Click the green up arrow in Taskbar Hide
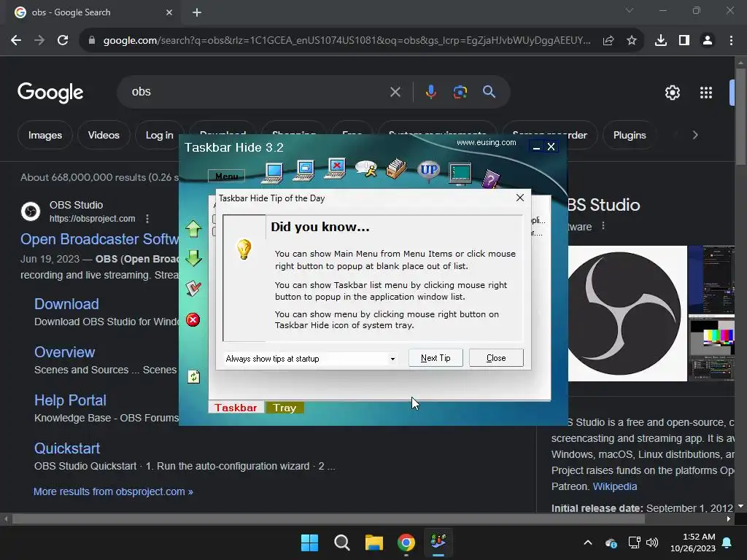This screenshot has width=747, height=560. click(193, 229)
